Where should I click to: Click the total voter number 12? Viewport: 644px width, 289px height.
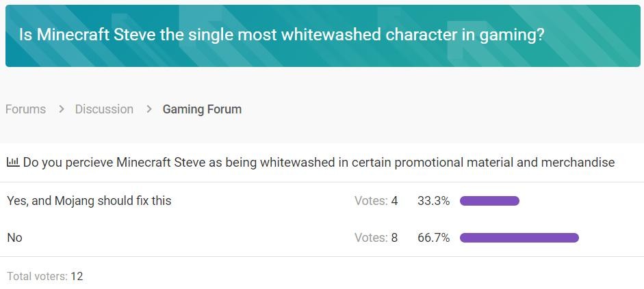tap(77, 277)
